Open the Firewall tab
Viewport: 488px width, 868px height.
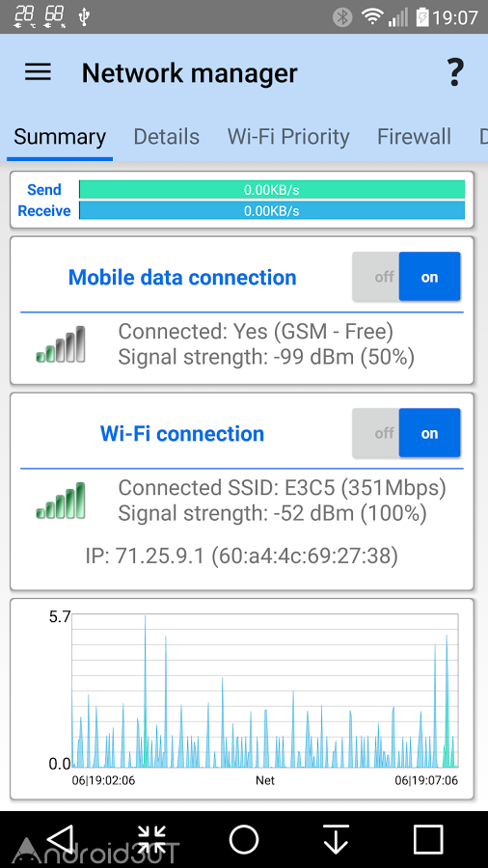tap(414, 137)
